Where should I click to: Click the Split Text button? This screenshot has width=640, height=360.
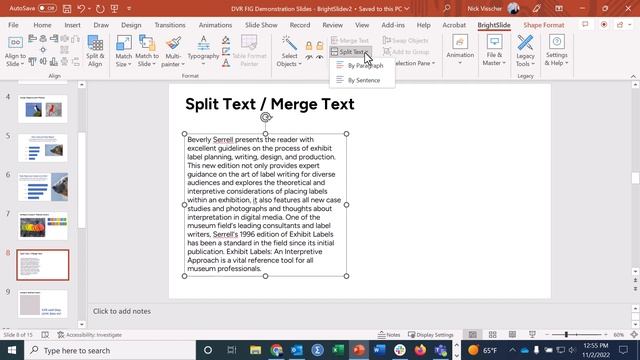[351, 52]
